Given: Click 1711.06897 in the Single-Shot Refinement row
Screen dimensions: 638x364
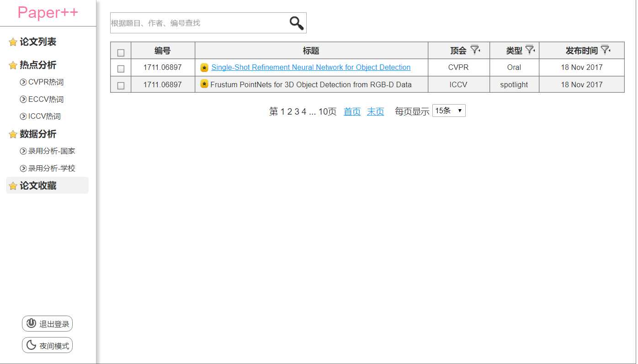Looking at the screenshot, I should click(163, 68).
